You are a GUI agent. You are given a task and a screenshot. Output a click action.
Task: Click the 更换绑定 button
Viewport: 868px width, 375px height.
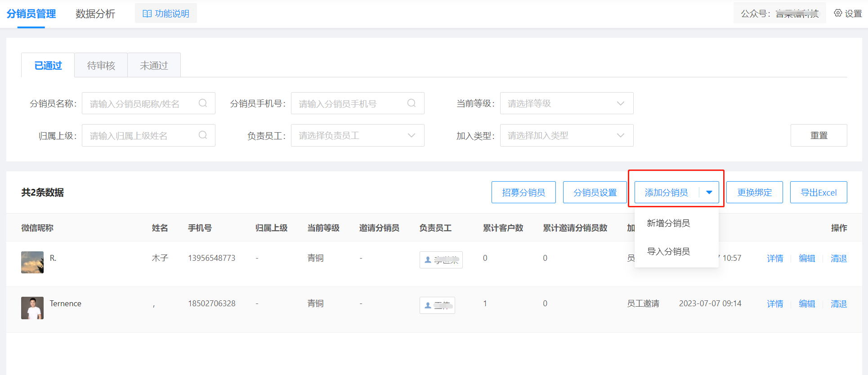point(755,192)
